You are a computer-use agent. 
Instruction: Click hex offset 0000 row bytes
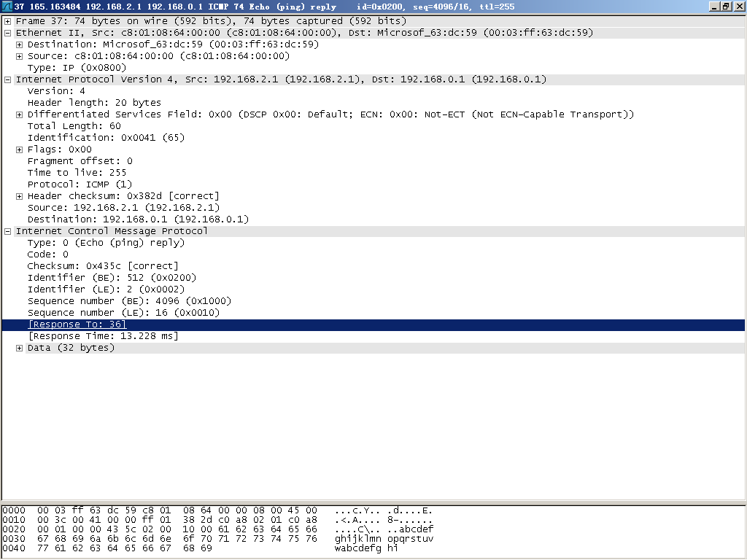pyautogui.click(x=177, y=510)
